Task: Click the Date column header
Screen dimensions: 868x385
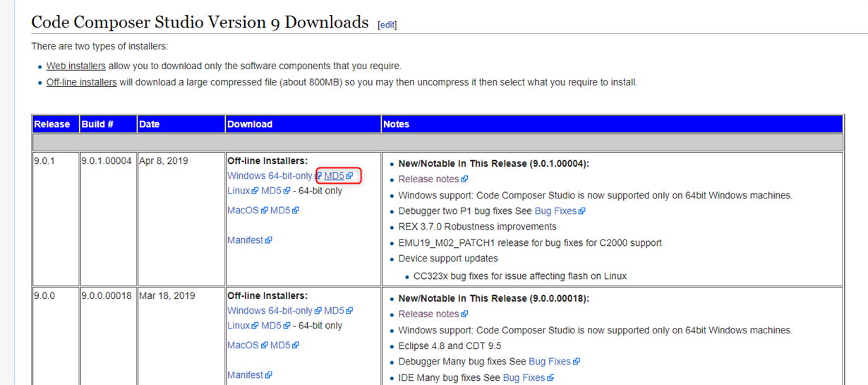Action: 181,124
